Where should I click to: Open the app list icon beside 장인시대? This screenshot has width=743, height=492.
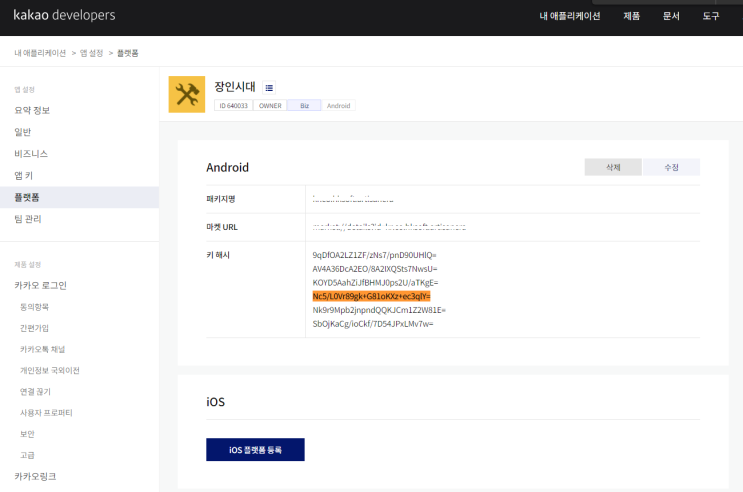[269, 88]
